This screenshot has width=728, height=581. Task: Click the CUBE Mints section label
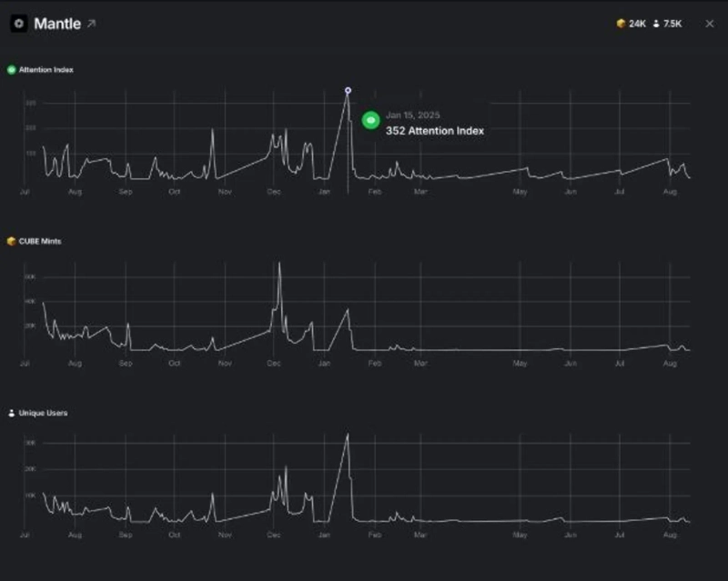click(x=40, y=241)
